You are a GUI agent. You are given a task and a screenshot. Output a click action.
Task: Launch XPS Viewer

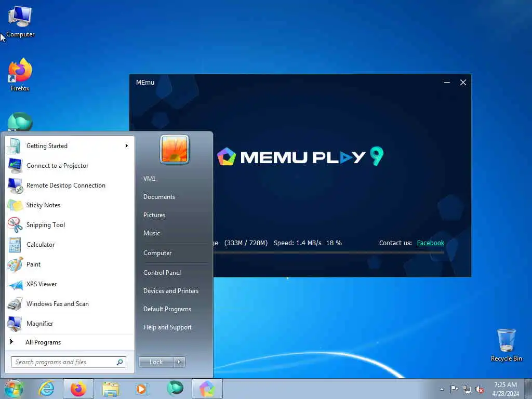(x=70, y=284)
